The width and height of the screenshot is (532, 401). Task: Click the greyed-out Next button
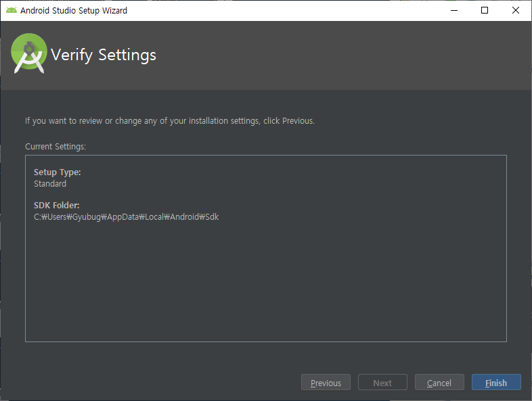click(x=382, y=382)
